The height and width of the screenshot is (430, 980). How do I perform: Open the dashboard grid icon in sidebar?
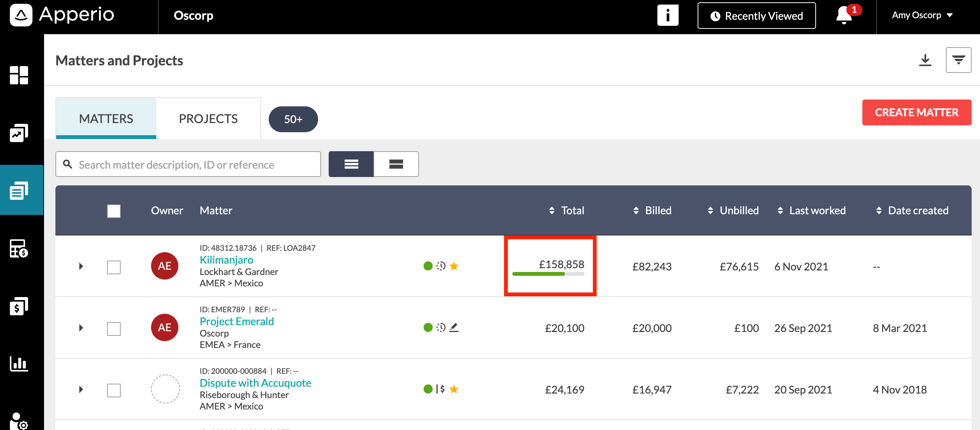click(19, 75)
